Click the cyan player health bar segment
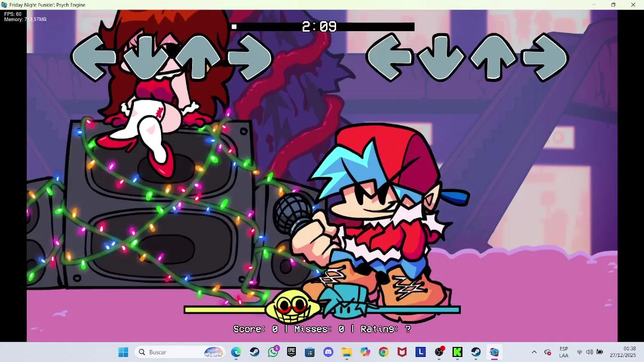This screenshot has height=362, width=644. point(419,310)
